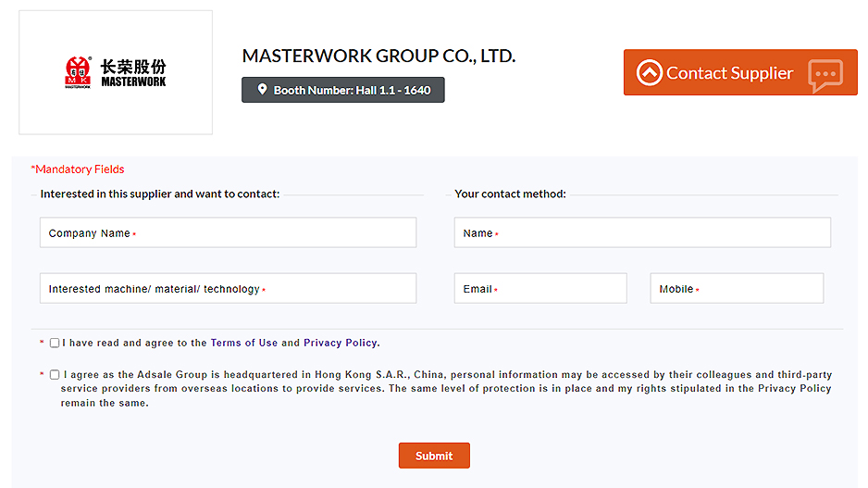Focus the Company Name input field
Image resolution: width=868 pixels, height=488 pixels.
[228, 233]
